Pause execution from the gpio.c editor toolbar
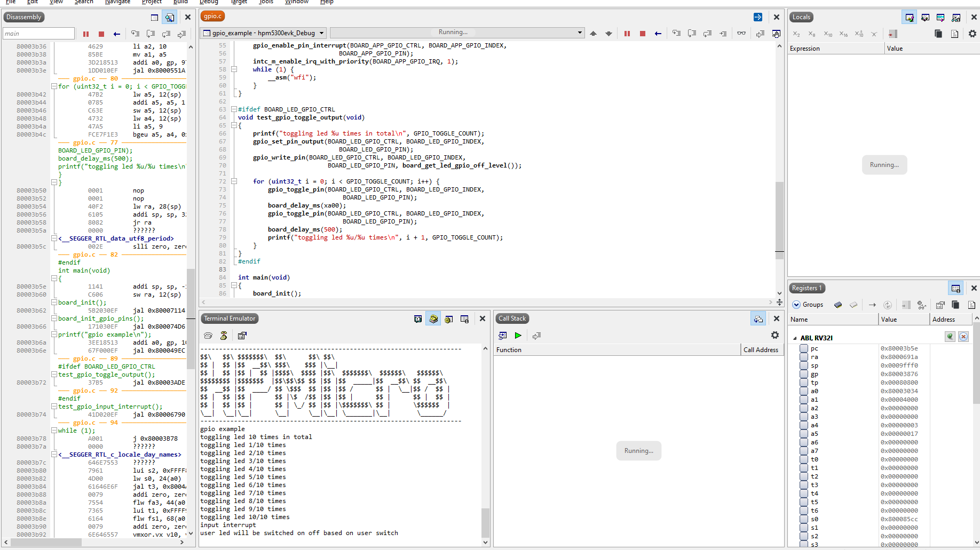 tap(627, 33)
